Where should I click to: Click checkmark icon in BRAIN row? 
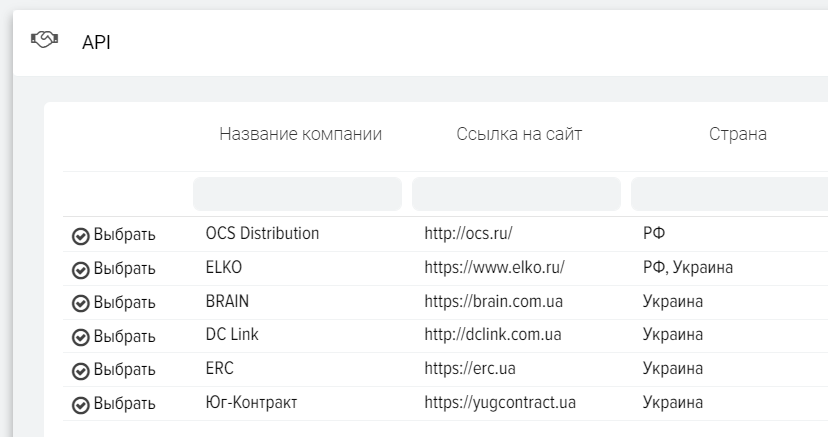tap(81, 303)
